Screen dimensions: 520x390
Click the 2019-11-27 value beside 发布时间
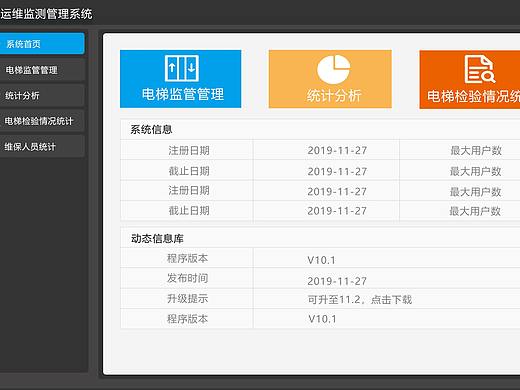coord(337,281)
